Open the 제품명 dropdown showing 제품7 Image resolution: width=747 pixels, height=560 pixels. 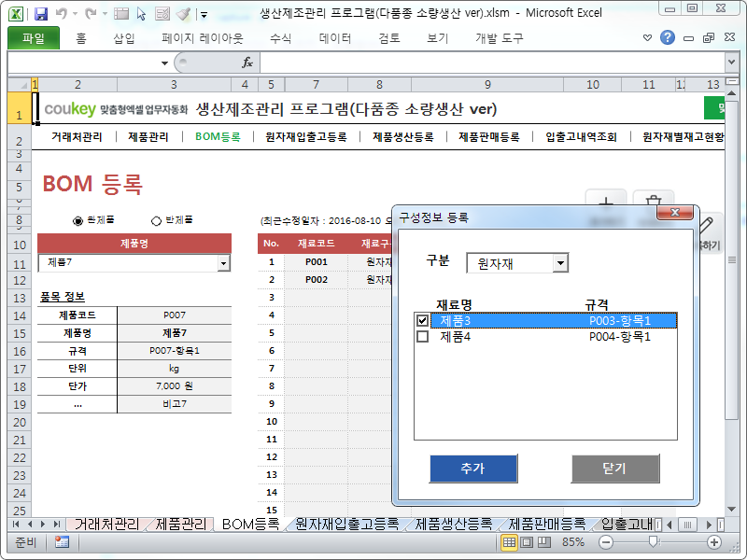pyautogui.click(x=223, y=263)
